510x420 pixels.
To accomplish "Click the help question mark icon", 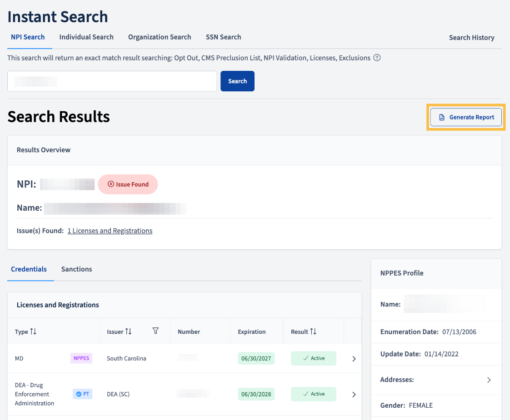I will click(x=377, y=58).
